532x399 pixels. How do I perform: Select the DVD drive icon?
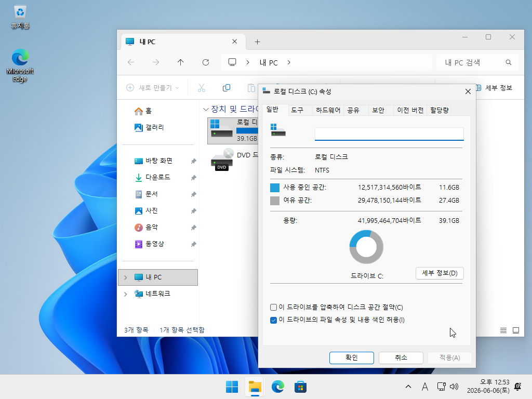click(222, 159)
